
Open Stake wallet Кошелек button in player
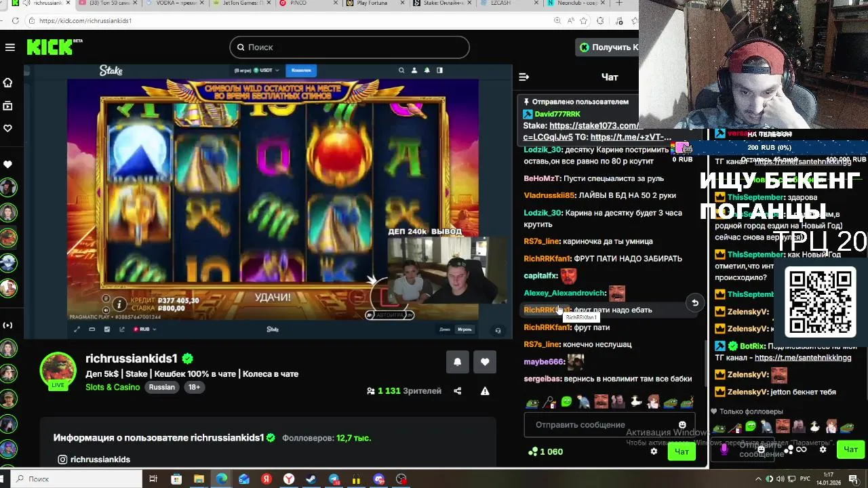[301, 70]
